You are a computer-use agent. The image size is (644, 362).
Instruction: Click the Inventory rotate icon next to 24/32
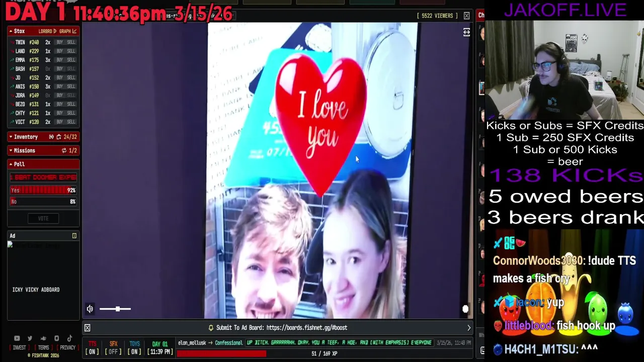point(58,137)
